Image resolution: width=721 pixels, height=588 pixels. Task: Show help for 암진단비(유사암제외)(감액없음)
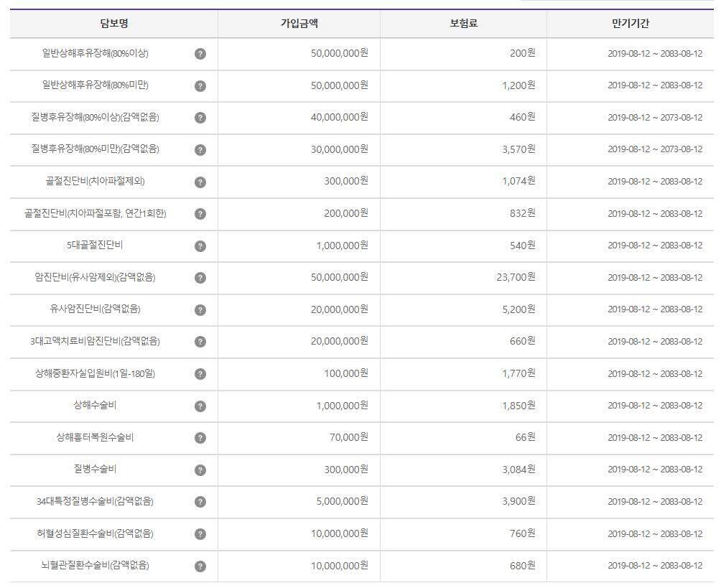(200, 278)
